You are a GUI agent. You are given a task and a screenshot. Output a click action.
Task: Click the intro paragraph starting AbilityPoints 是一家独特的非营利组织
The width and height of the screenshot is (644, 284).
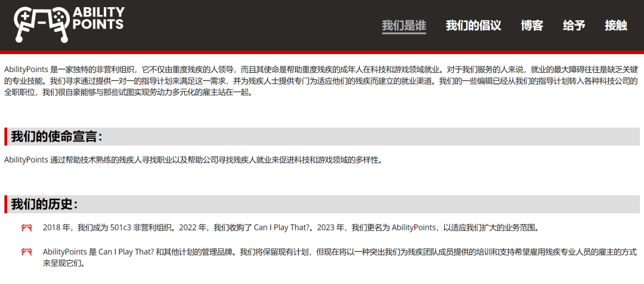click(x=321, y=80)
